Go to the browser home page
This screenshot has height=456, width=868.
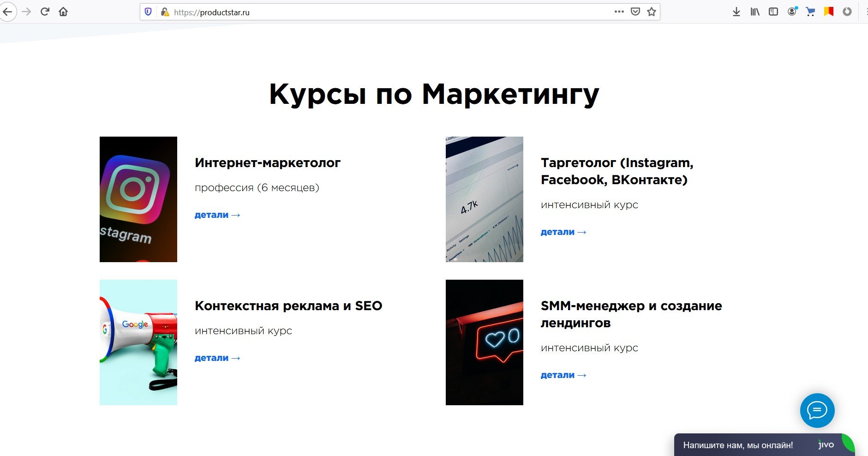coord(63,12)
